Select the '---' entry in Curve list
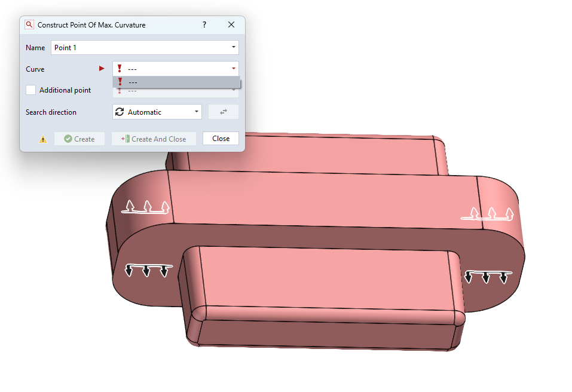 pos(176,82)
